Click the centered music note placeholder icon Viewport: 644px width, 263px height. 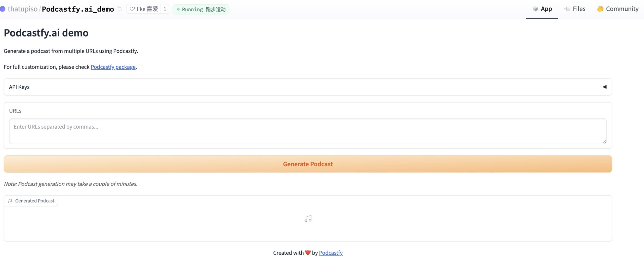[308, 219]
